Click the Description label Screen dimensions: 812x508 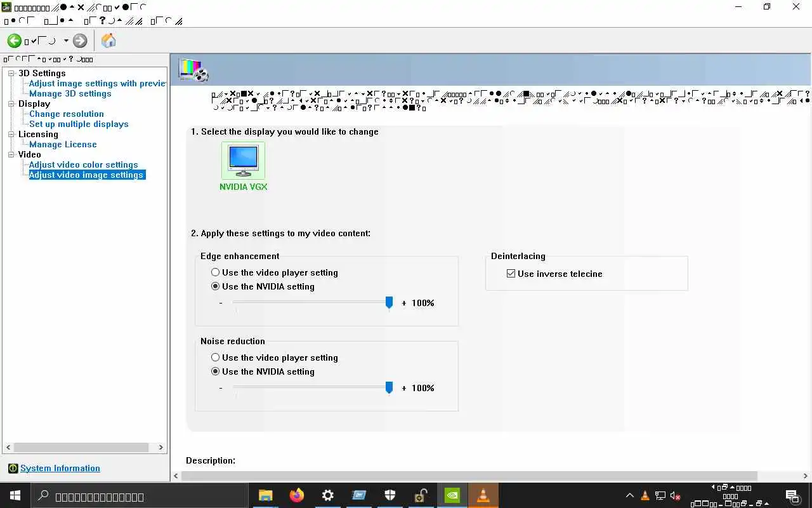pyautogui.click(x=211, y=460)
